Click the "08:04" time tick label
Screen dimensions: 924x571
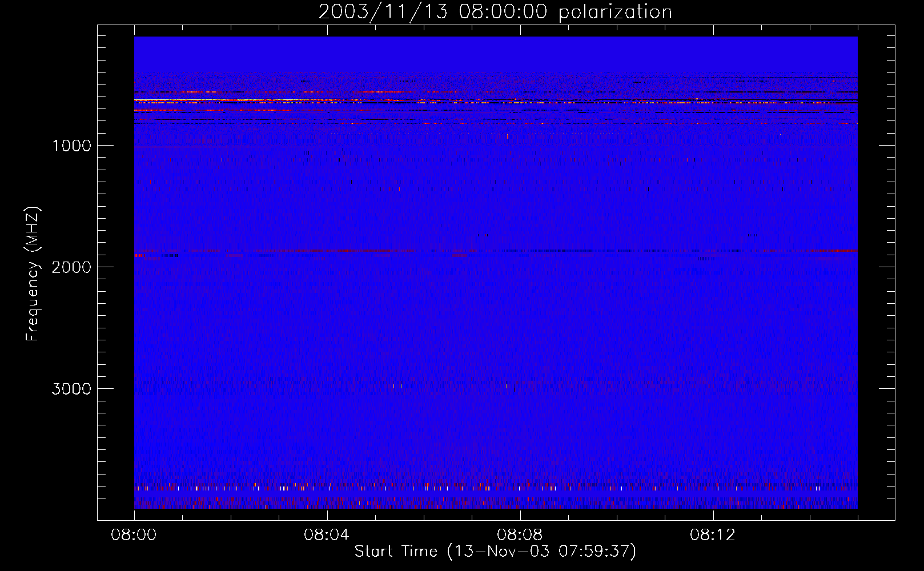327,535
